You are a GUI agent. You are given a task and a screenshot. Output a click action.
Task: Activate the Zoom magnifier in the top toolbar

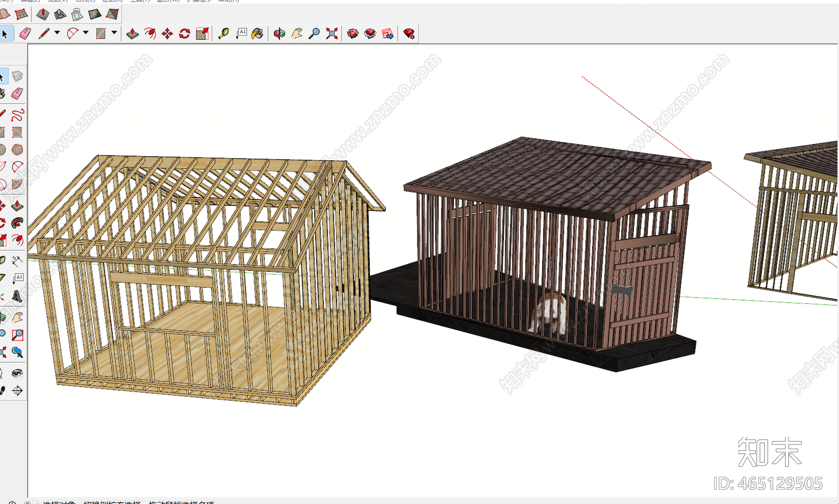[x=314, y=34]
